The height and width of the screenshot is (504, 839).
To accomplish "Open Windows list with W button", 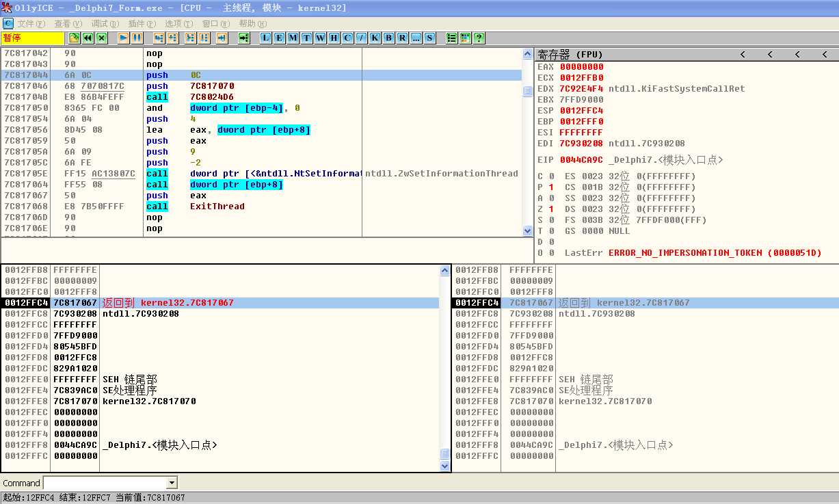I will (320, 38).
